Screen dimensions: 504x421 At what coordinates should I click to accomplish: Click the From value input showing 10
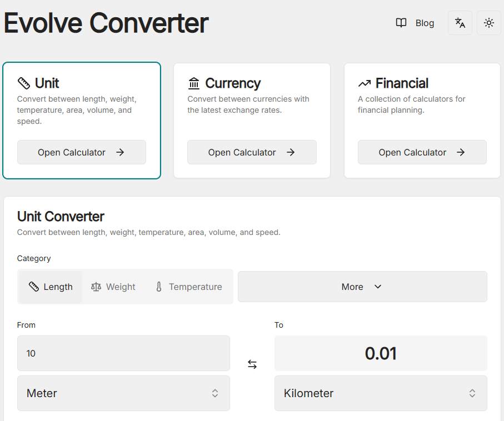[x=123, y=353]
